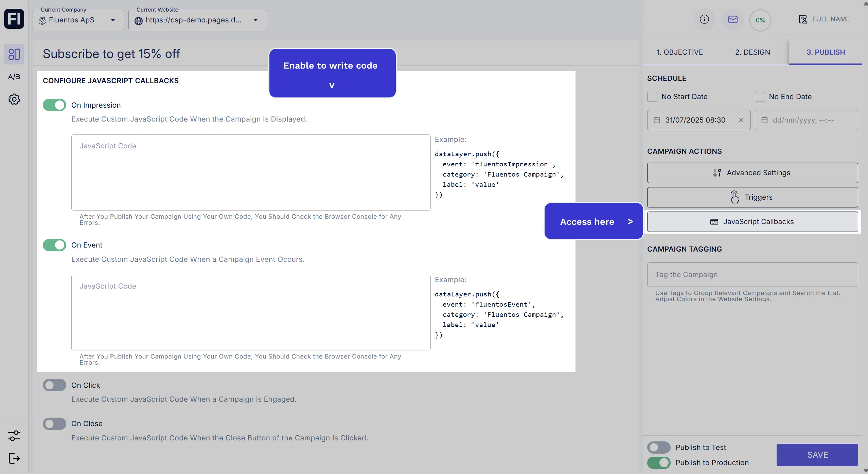This screenshot has width=868, height=474.
Task: Click the Tag the Campaign input
Action: (752, 275)
